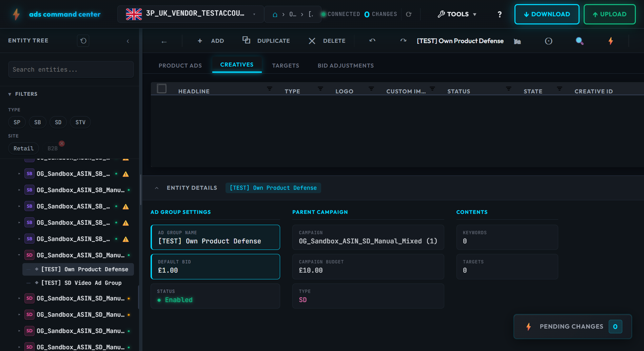This screenshot has width=644, height=351.
Task: Click the undo arrow icon
Action: click(372, 41)
